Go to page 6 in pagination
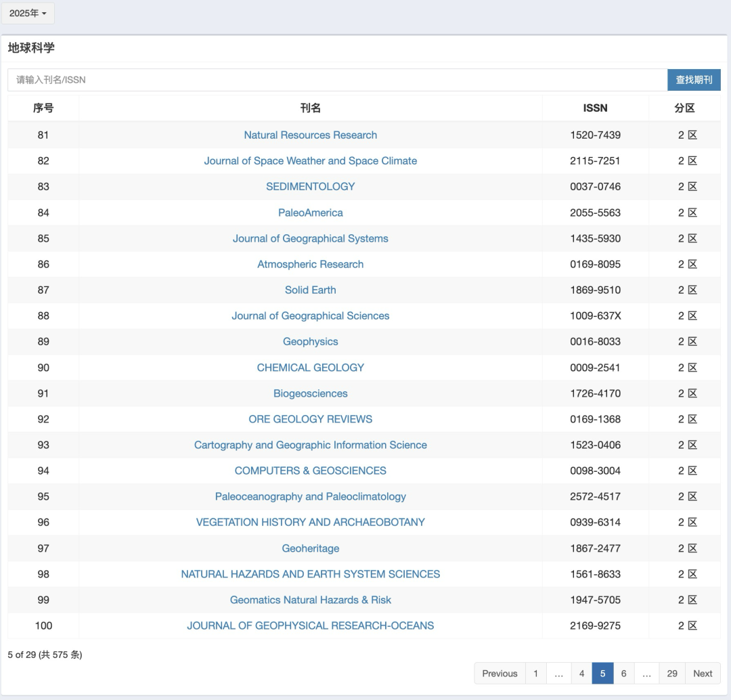This screenshot has height=700, width=731. [x=624, y=674]
